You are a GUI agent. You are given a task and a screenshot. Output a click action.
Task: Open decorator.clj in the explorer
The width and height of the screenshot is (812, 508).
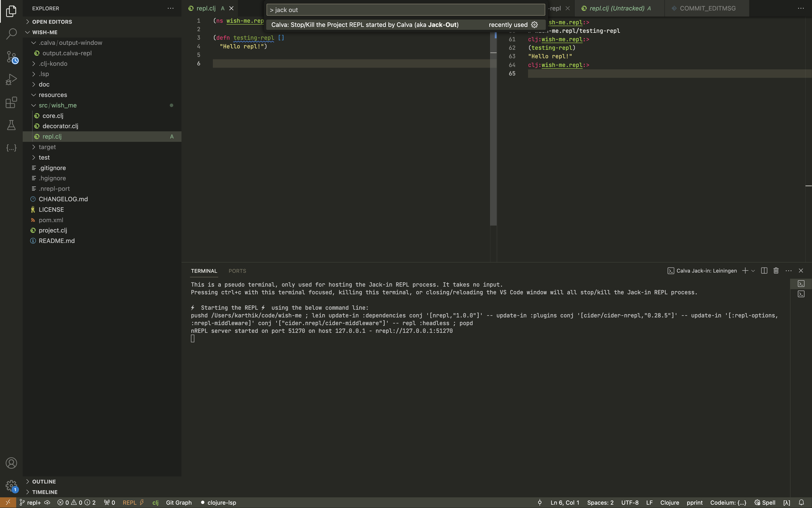click(x=102, y=126)
